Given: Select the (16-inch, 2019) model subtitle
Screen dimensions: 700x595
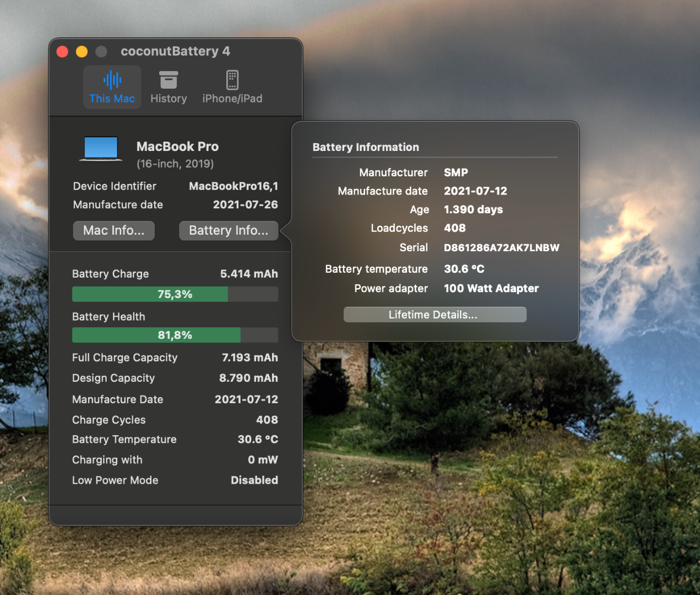Looking at the screenshot, I should tap(175, 164).
